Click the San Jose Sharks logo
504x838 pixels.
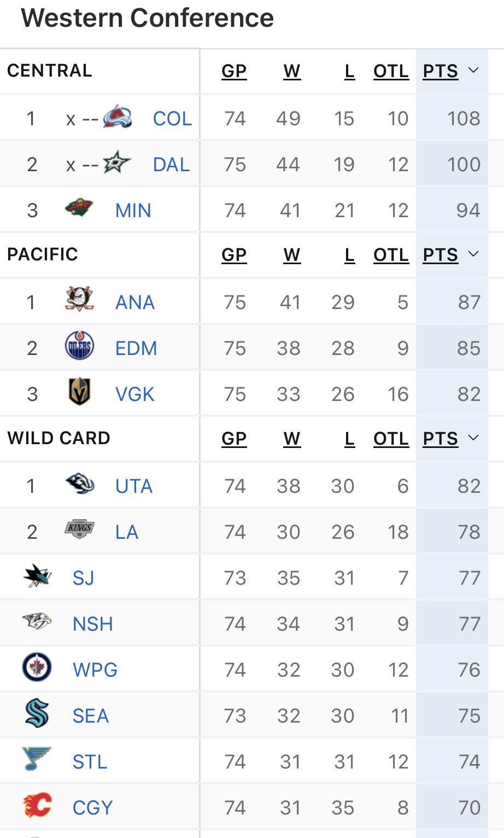37,576
